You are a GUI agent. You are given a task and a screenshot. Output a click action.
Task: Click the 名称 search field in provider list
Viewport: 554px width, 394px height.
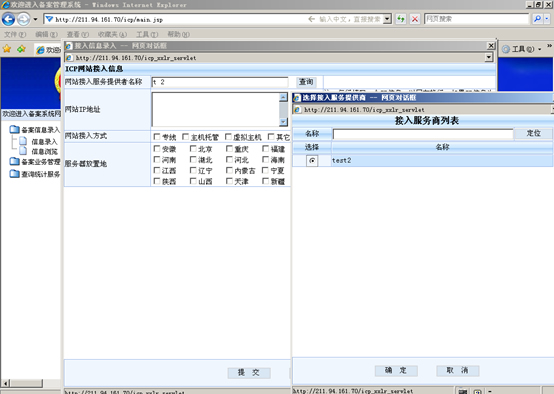(x=423, y=134)
